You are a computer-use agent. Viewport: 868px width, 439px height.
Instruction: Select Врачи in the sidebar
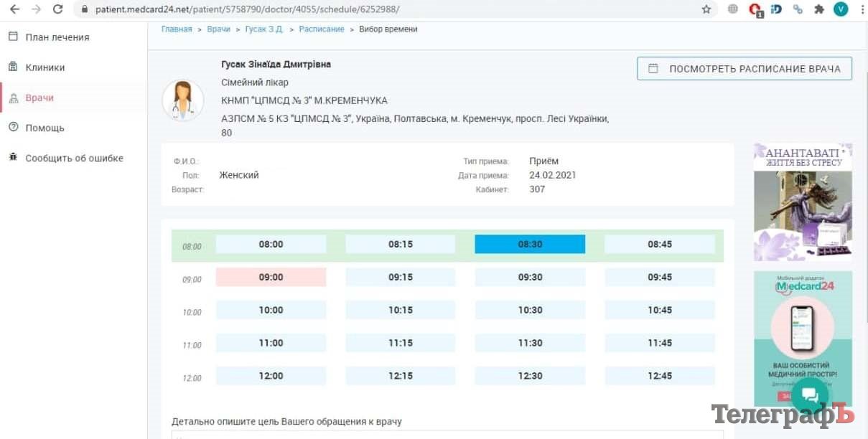pyautogui.click(x=39, y=98)
